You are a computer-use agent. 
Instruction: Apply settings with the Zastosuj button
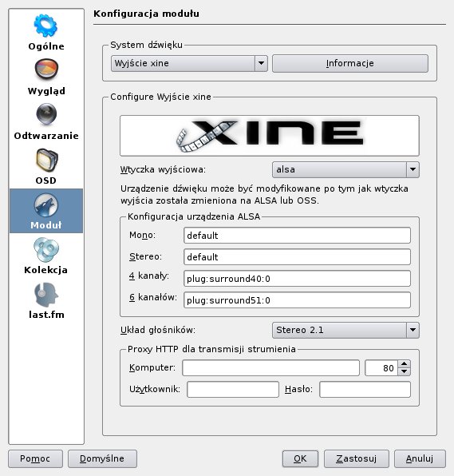tap(357, 458)
